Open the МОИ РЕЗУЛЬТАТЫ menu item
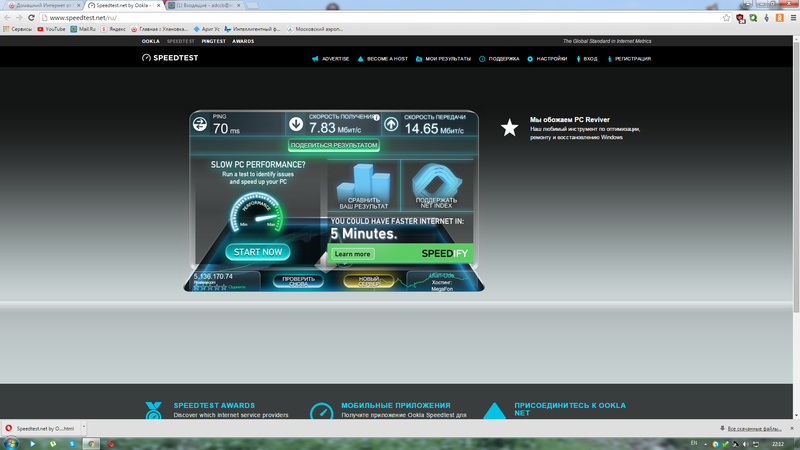 (444, 59)
